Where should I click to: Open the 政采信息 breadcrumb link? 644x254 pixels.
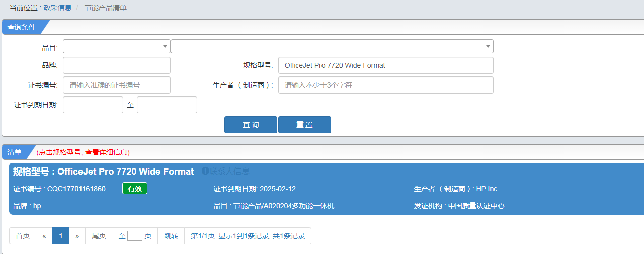coord(57,8)
